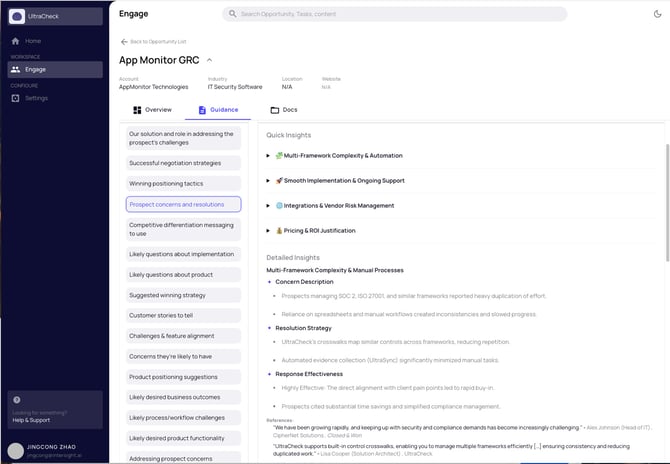Viewport: 670px width, 464px height.
Task: Select Challenges & feature alignment topic
Action: pos(183,336)
